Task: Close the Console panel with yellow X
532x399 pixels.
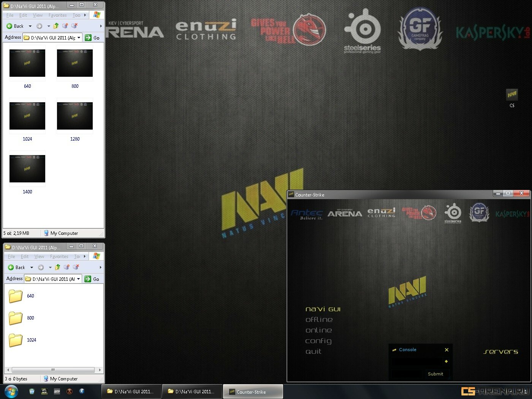Action: pos(446,350)
